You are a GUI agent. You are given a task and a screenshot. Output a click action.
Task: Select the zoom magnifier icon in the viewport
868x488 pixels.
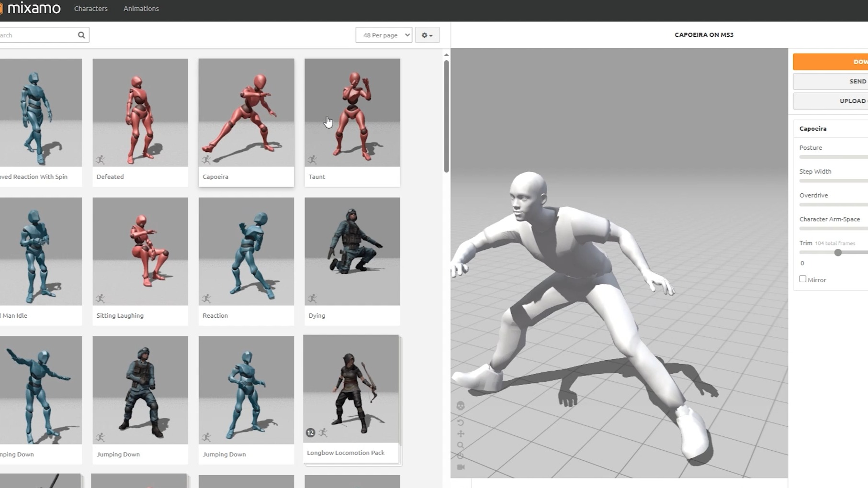pyautogui.click(x=461, y=445)
